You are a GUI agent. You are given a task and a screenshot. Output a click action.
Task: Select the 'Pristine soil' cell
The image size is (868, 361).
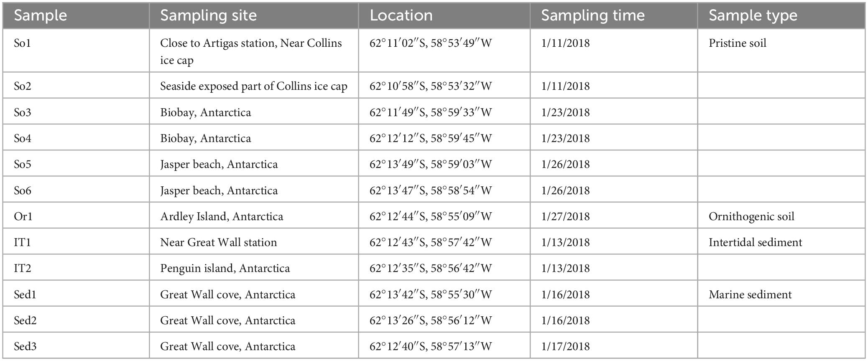coord(781,51)
